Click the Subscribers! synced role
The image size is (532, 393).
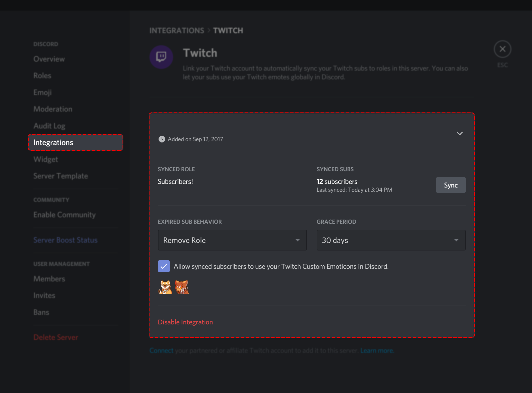tap(175, 182)
